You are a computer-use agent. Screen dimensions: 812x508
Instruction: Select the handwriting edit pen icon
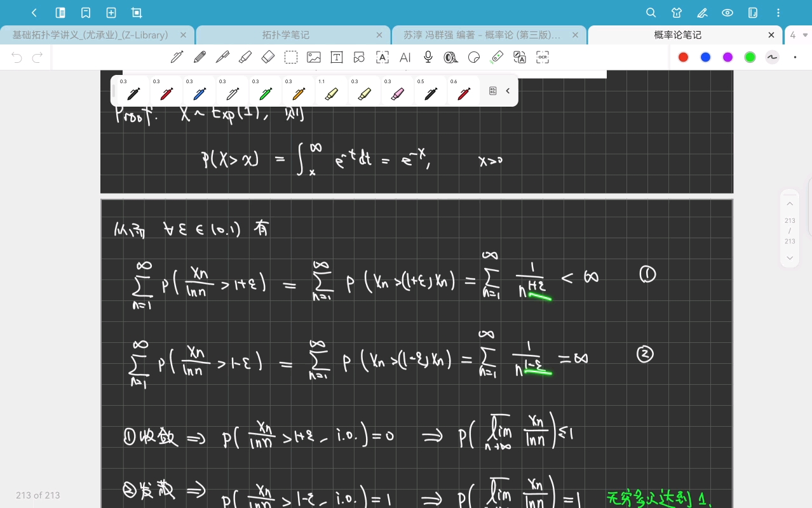click(702, 13)
